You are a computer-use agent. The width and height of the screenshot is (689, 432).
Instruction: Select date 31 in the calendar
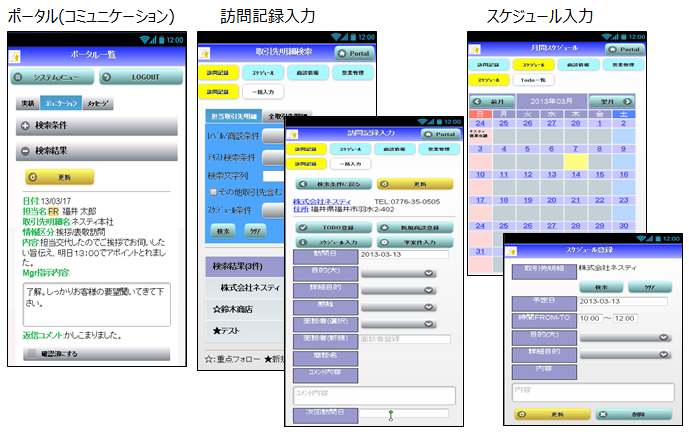[x=480, y=251]
